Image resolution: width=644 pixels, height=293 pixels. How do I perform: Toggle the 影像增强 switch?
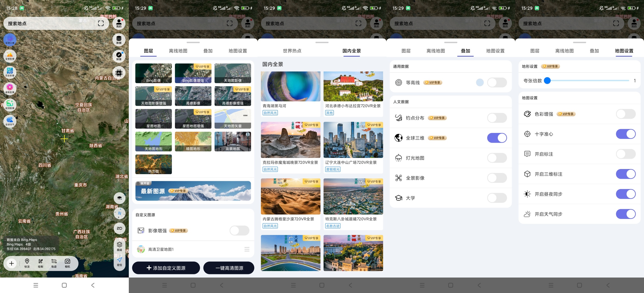point(239,231)
